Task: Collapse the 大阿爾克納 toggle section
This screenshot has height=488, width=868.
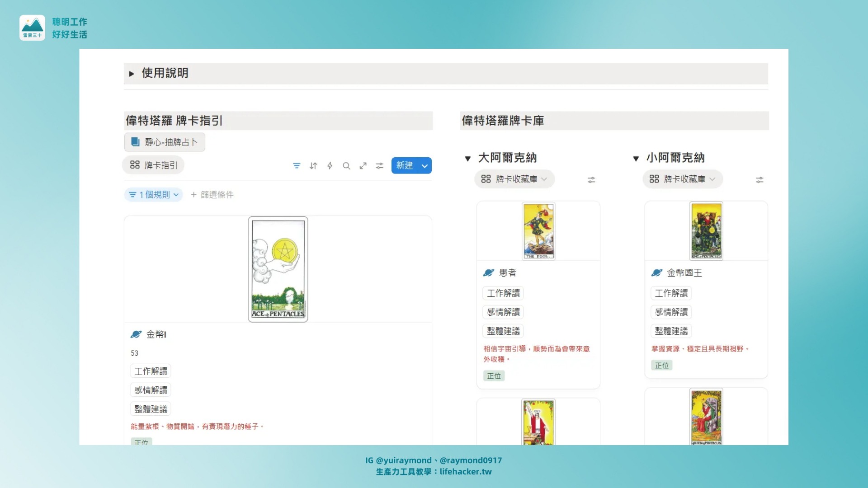Action: click(468, 159)
